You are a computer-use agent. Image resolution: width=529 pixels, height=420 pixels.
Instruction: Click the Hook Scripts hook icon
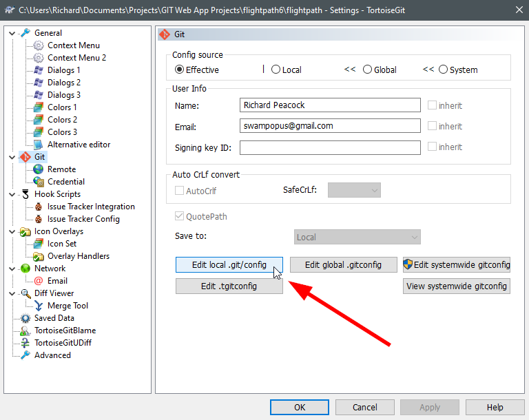click(x=25, y=194)
